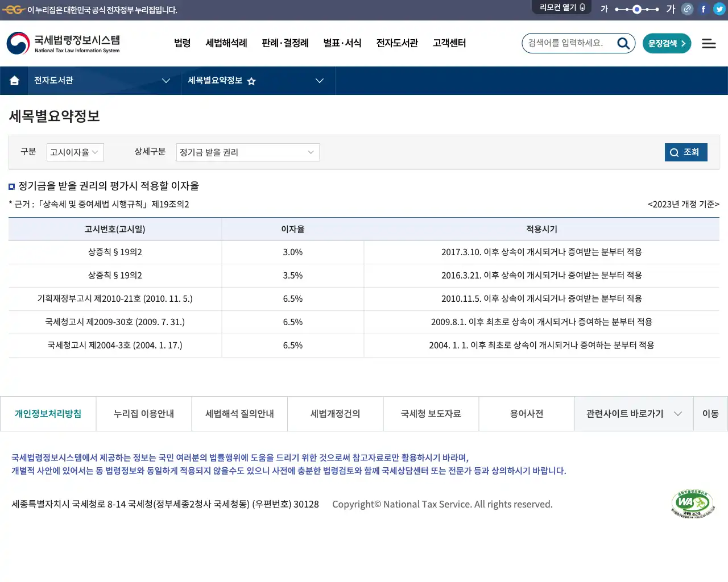
Task: Share via the Twitter icon
Action: point(719,9)
